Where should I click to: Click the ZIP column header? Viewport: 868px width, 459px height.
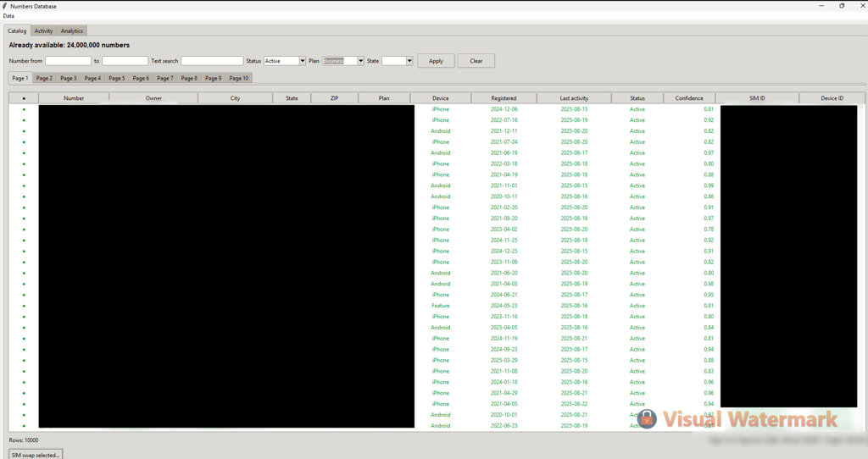point(334,98)
